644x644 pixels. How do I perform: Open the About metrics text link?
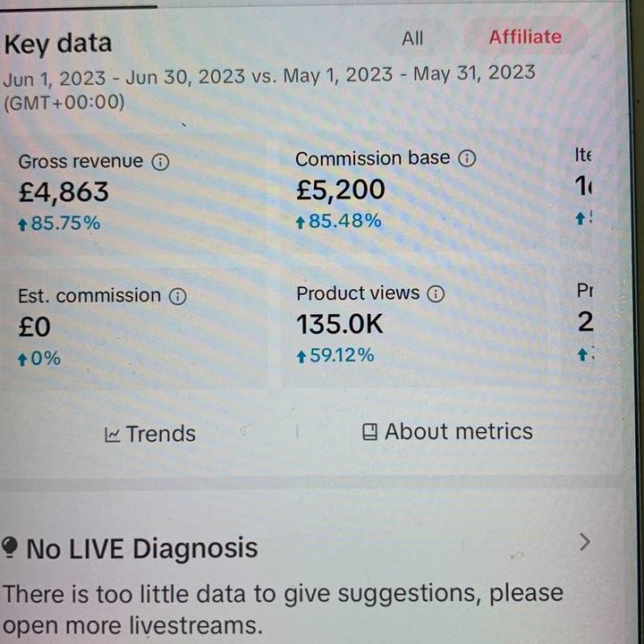click(458, 431)
